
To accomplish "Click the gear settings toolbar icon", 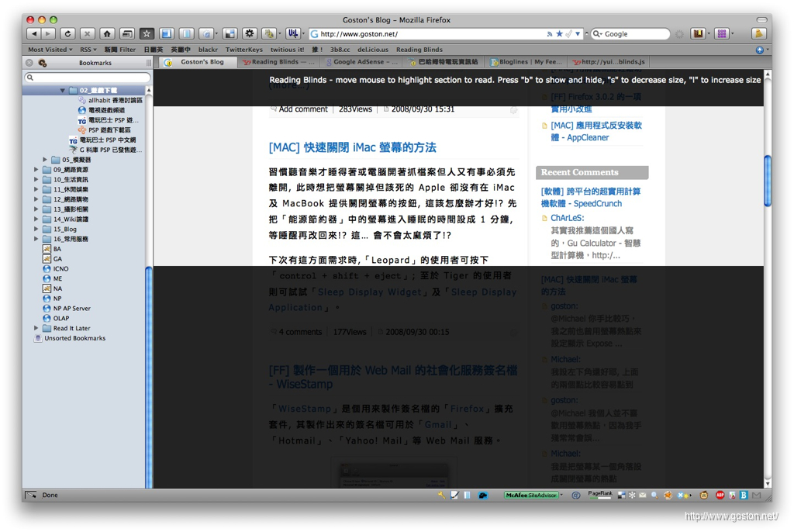I will click(x=249, y=34).
